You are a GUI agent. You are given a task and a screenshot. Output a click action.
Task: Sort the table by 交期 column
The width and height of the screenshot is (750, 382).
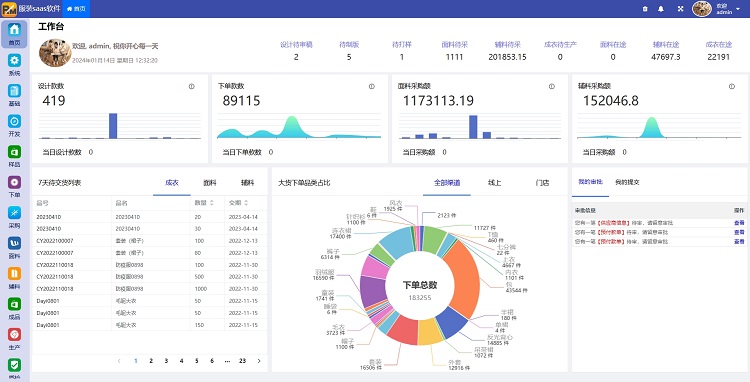pos(252,203)
